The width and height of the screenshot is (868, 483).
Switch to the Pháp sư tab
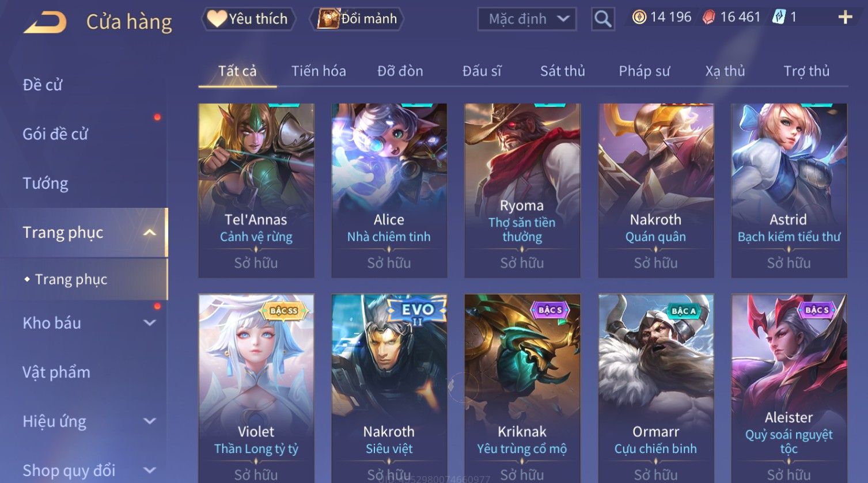tap(644, 71)
